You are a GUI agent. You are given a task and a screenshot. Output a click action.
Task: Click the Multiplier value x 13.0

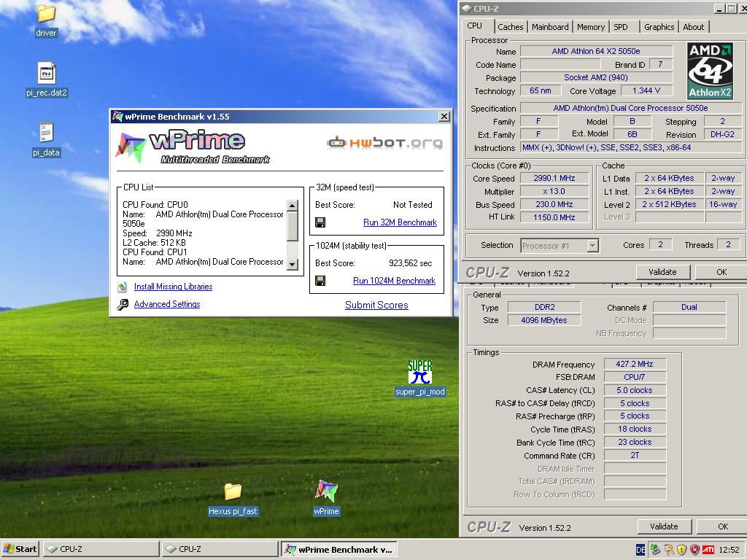click(x=554, y=192)
